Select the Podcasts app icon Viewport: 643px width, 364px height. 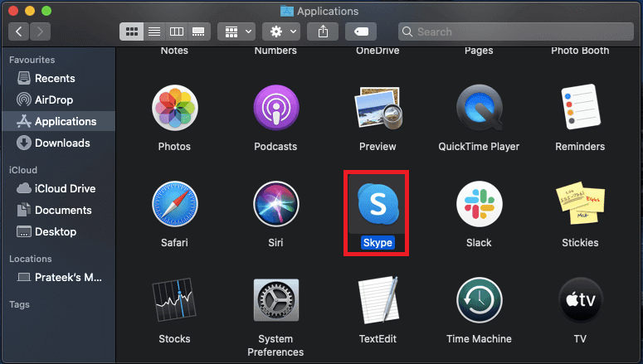[275, 109]
